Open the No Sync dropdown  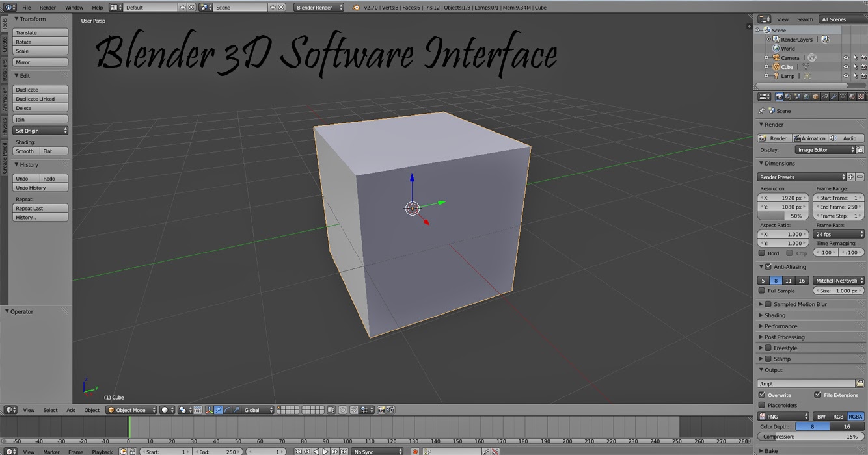377,452
